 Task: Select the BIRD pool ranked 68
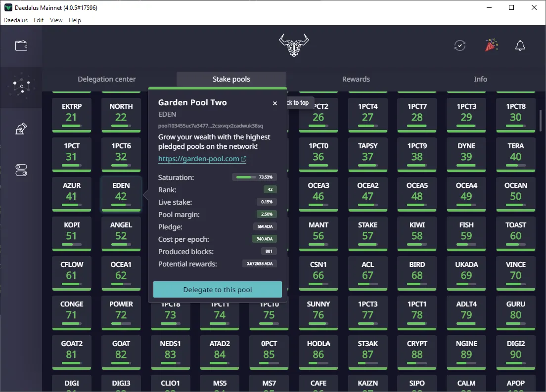point(417,273)
